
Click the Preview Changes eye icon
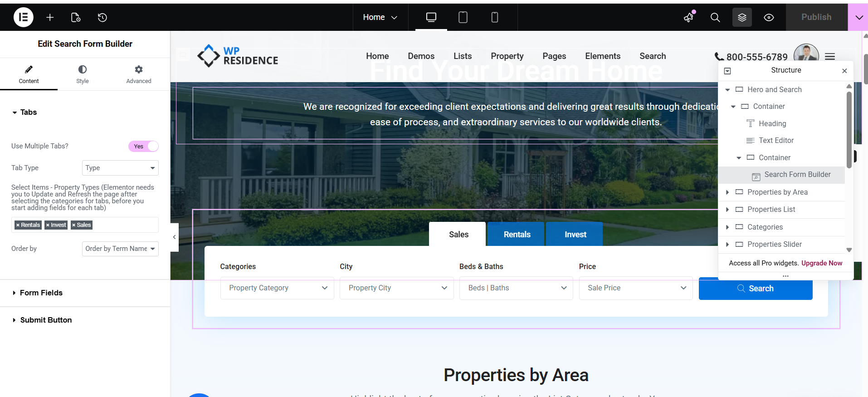[769, 17]
